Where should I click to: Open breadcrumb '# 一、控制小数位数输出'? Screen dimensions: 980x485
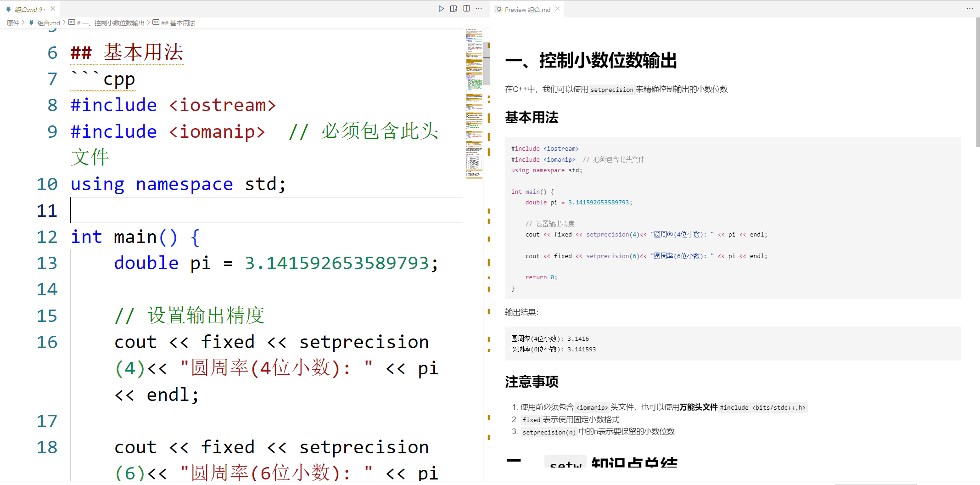tap(111, 23)
